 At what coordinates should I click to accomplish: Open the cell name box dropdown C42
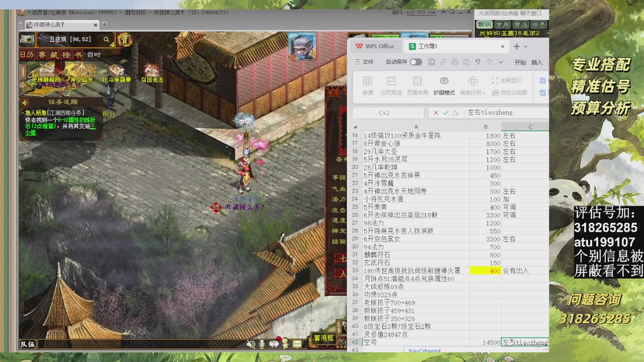419,113
